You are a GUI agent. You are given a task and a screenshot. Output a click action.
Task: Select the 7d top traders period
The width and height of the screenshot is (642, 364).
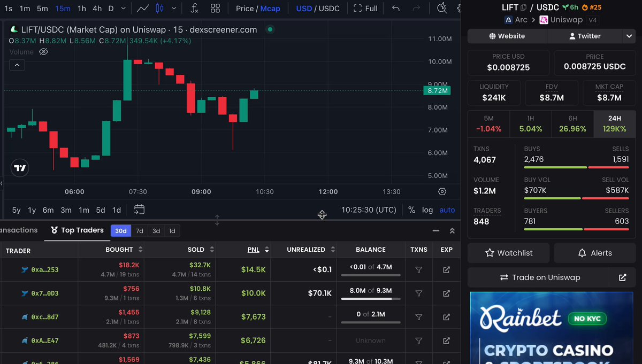coord(139,231)
